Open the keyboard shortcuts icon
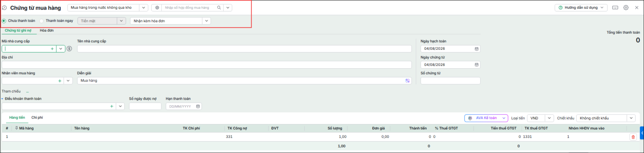This screenshot has height=153, width=644. [615, 8]
